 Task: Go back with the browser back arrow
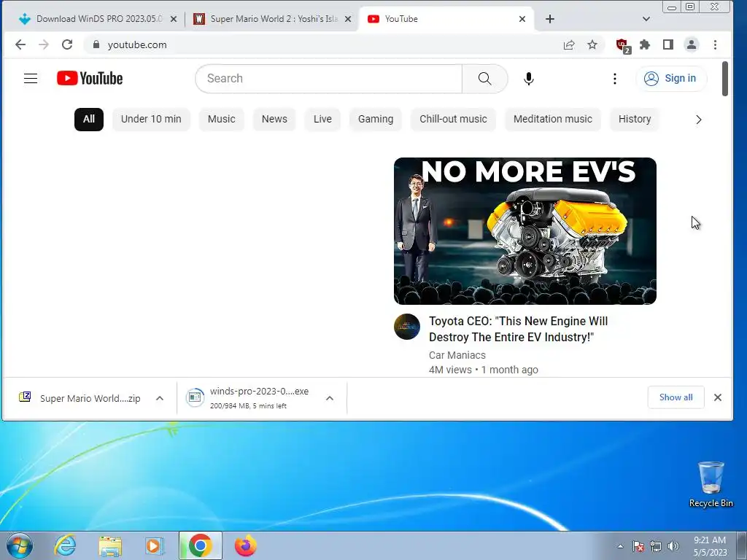coord(20,44)
